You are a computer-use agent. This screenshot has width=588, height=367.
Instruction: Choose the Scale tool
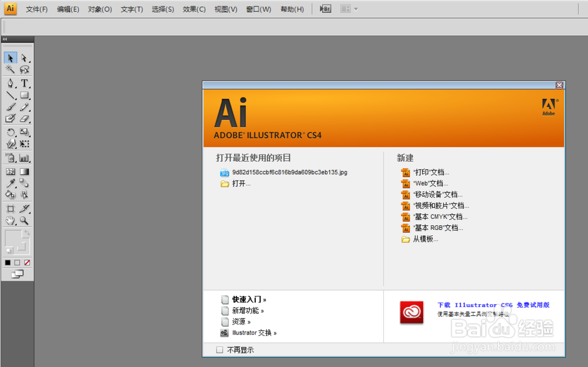point(24,132)
